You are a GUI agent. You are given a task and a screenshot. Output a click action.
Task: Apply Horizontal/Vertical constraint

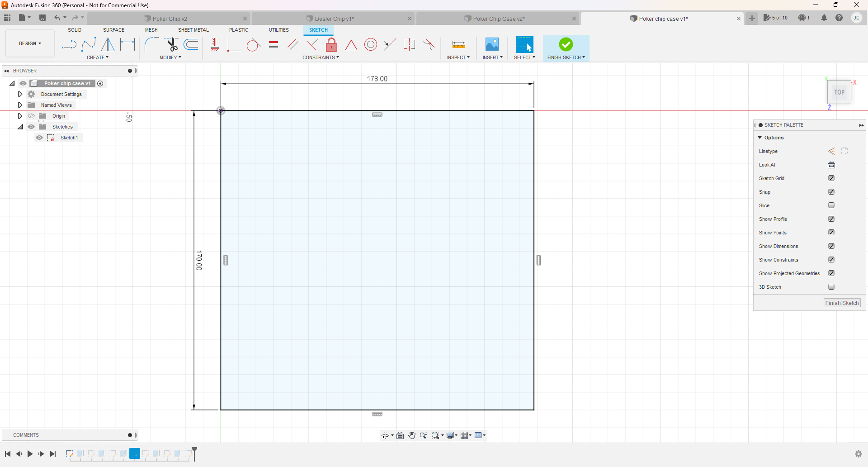[x=215, y=44]
